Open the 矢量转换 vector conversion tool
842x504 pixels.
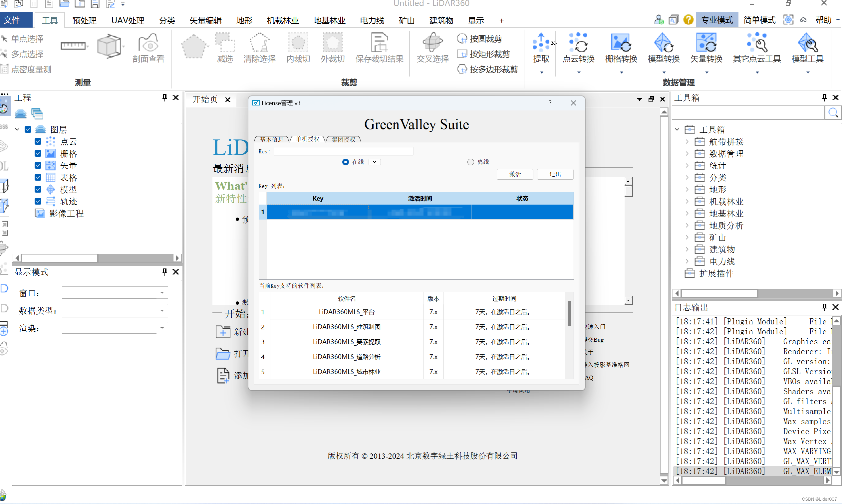point(706,49)
